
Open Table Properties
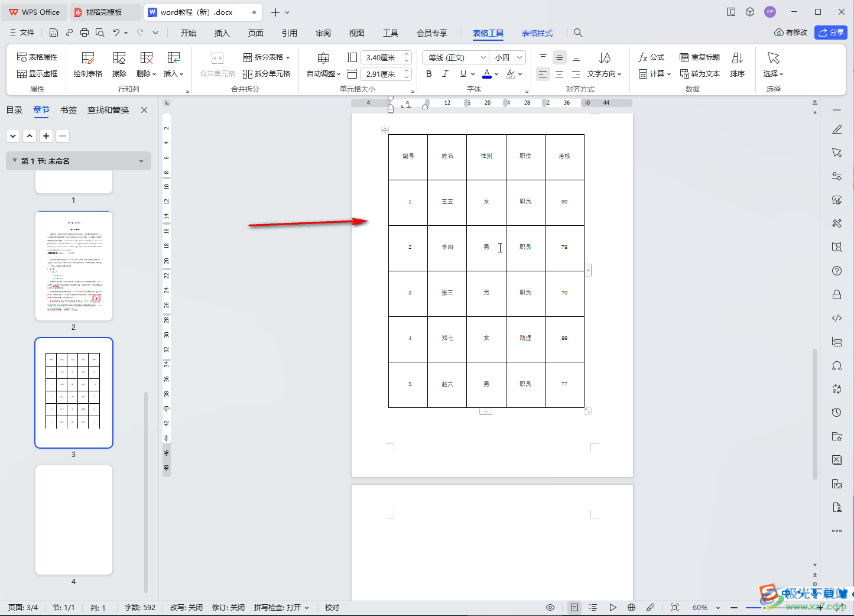[x=37, y=57]
